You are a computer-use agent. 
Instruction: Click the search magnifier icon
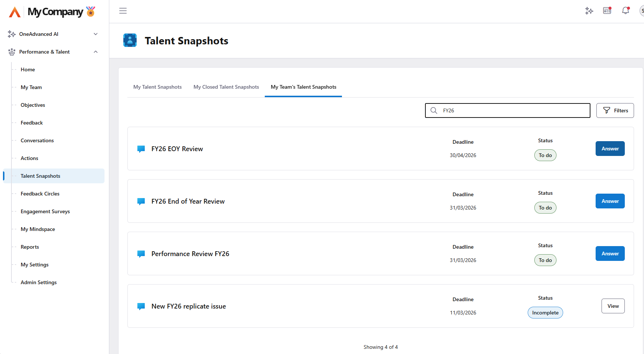click(x=434, y=110)
